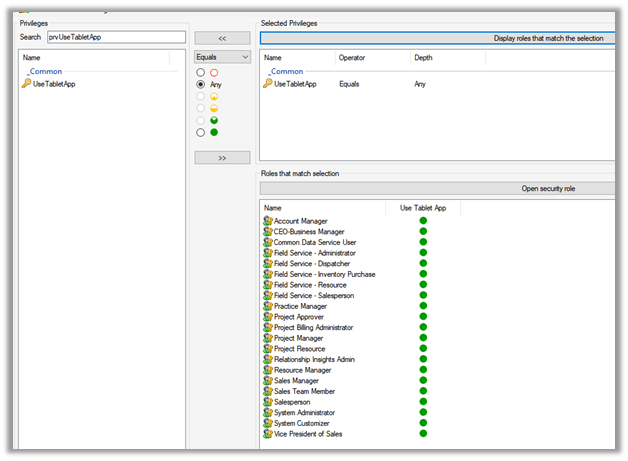
Task: Click the privilege Search input field
Action: (x=115, y=37)
